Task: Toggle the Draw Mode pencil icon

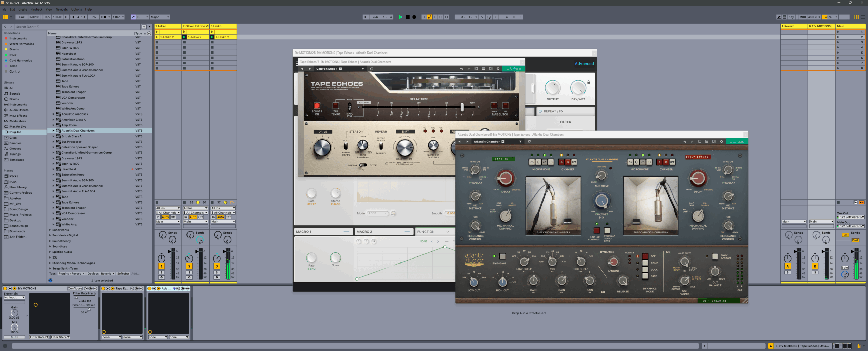Action: pos(779,17)
